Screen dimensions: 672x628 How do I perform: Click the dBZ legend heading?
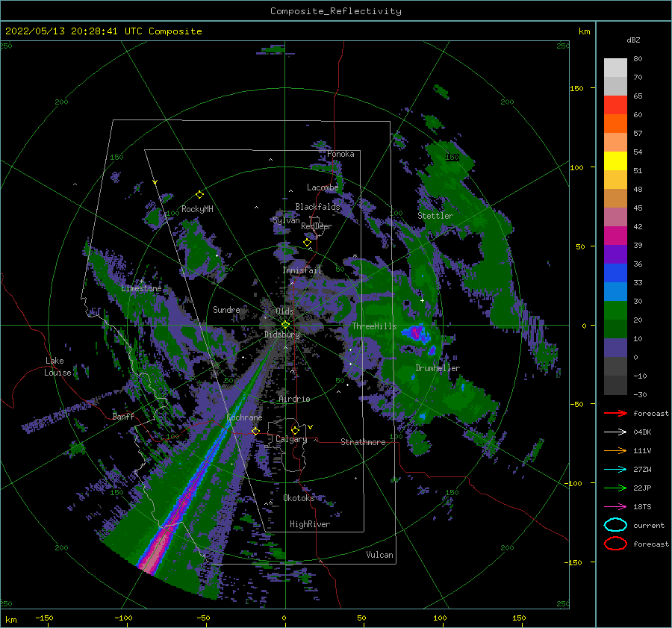[633, 40]
